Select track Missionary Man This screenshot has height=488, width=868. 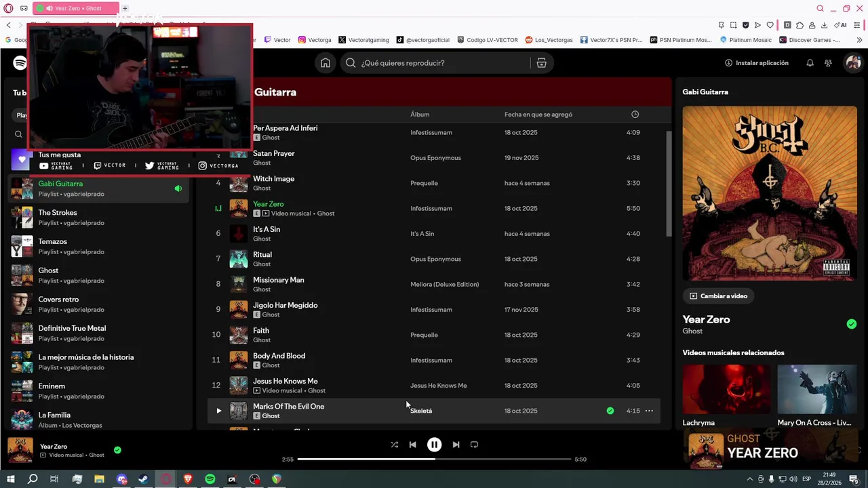(278, 280)
